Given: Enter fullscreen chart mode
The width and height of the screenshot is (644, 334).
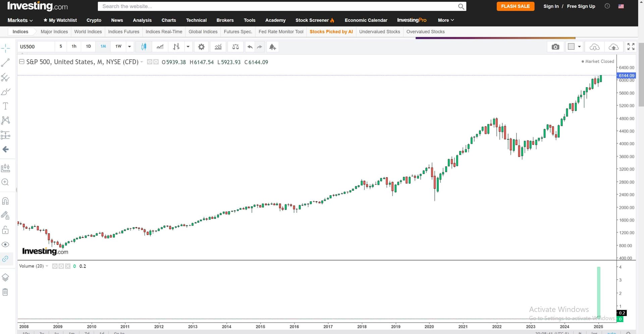Looking at the screenshot, I should (631, 47).
